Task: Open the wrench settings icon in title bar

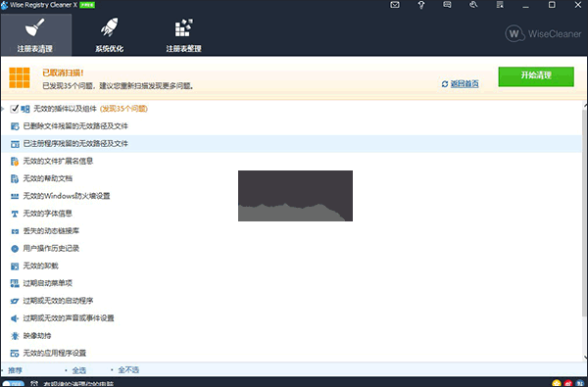Action: point(473,5)
